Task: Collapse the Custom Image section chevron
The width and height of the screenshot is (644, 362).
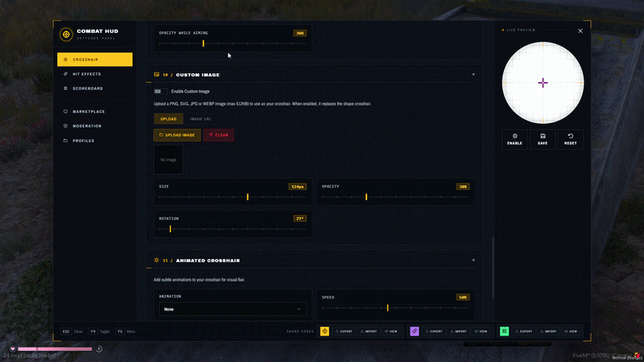Action: 473,75
